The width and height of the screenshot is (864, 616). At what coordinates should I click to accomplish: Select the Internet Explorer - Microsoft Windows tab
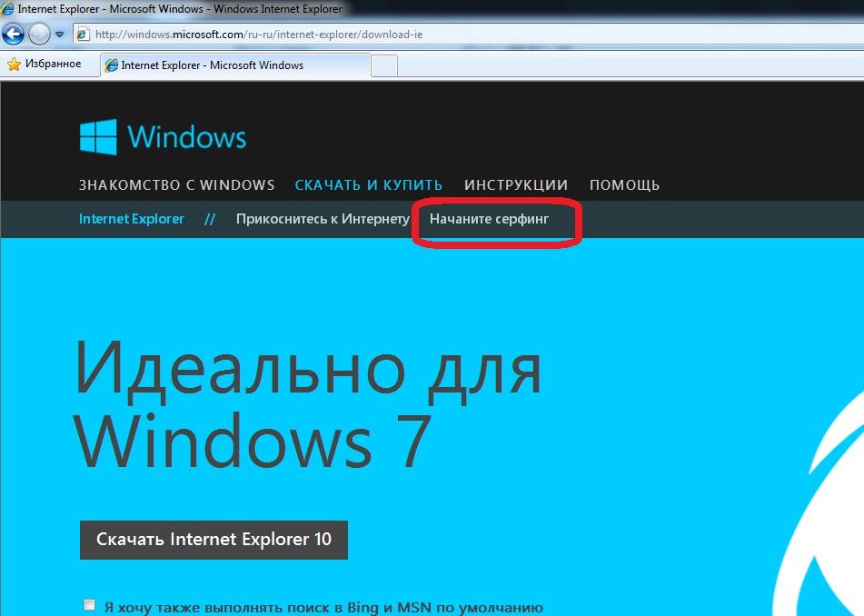[234, 65]
